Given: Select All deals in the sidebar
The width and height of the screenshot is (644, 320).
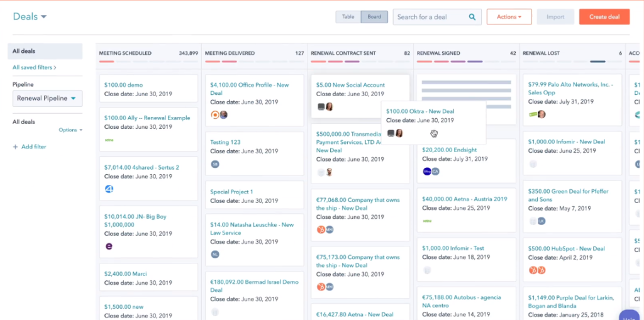Looking at the screenshot, I should 24,52.
